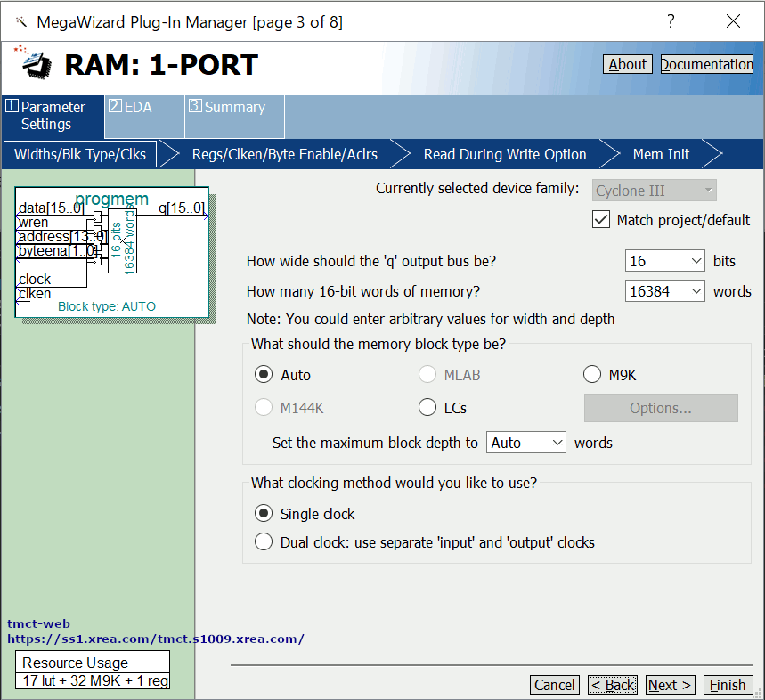Screen dimensions: 765x700
Task: Go to Mem Init step
Action: click(661, 154)
